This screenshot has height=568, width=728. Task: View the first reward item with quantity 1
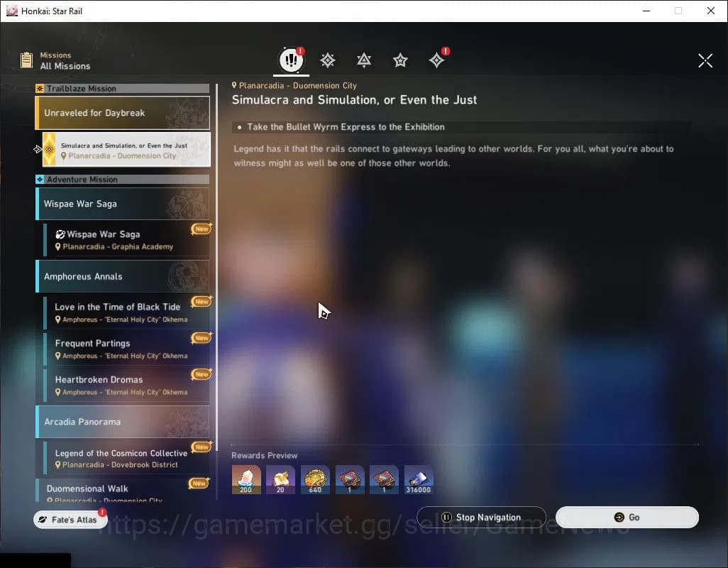[350, 479]
